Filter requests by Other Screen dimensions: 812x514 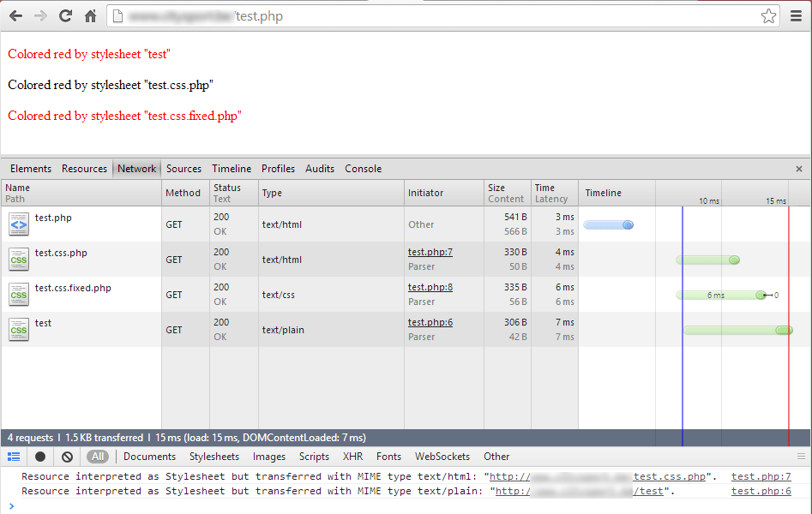click(x=496, y=457)
